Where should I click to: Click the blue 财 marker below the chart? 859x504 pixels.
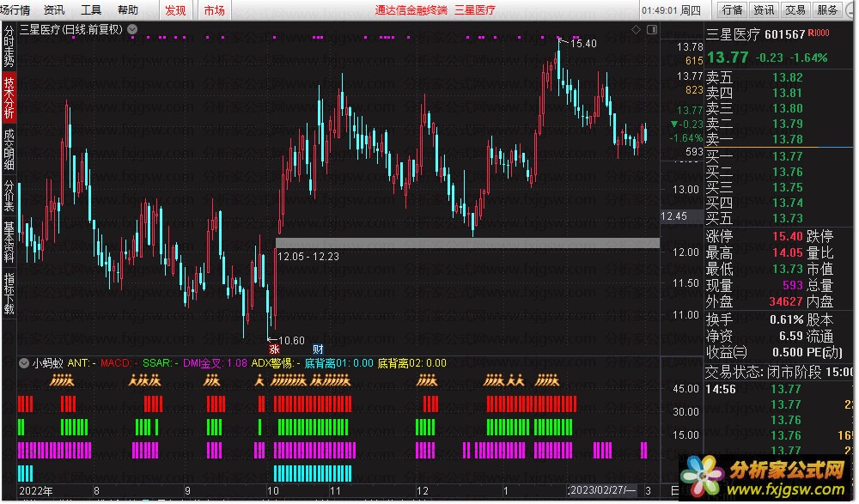point(318,349)
